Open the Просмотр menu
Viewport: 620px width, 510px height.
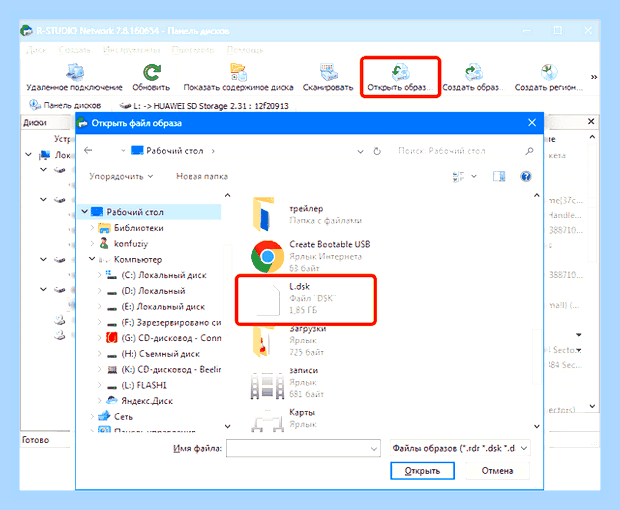[x=193, y=50]
